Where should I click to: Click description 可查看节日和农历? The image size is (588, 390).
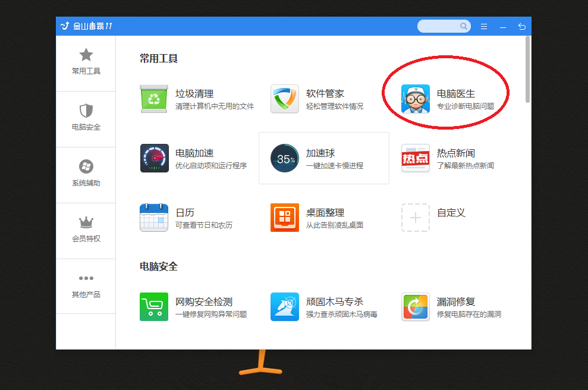click(x=203, y=225)
